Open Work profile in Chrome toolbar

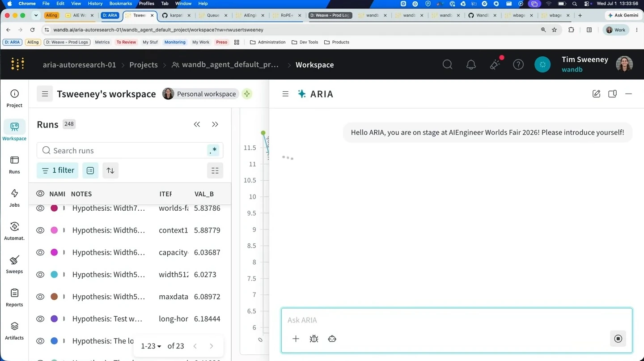616,30
